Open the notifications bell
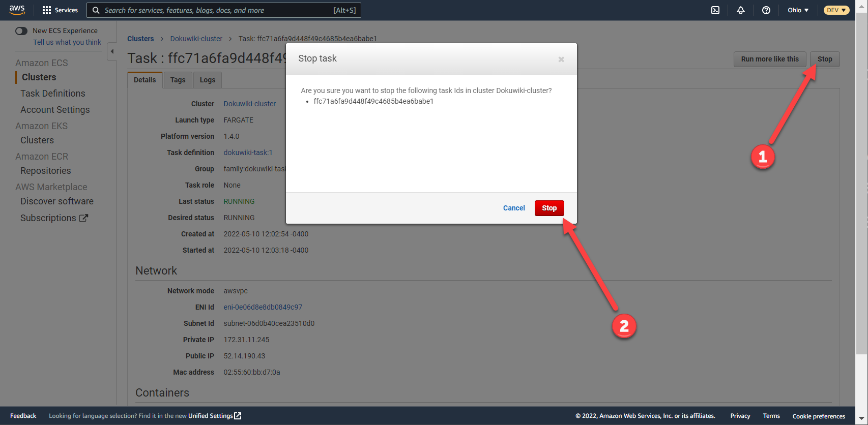The width and height of the screenshot is (868, 425). tap(741, 10)
